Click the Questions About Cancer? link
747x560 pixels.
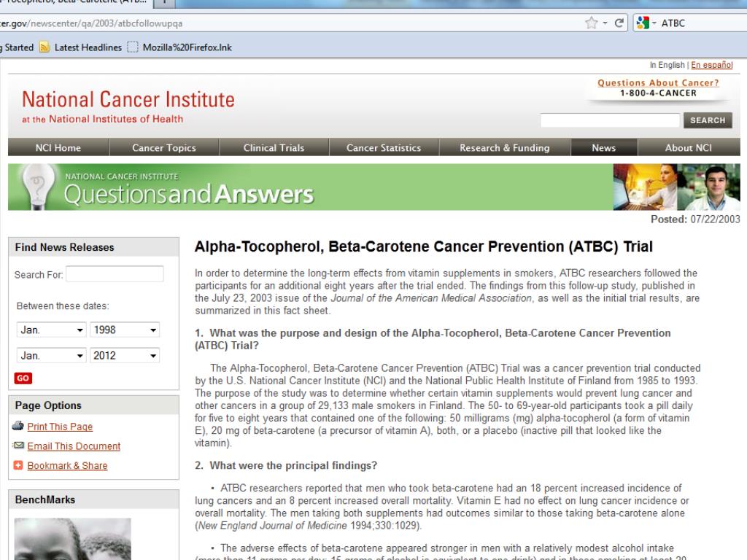[658, 83]
